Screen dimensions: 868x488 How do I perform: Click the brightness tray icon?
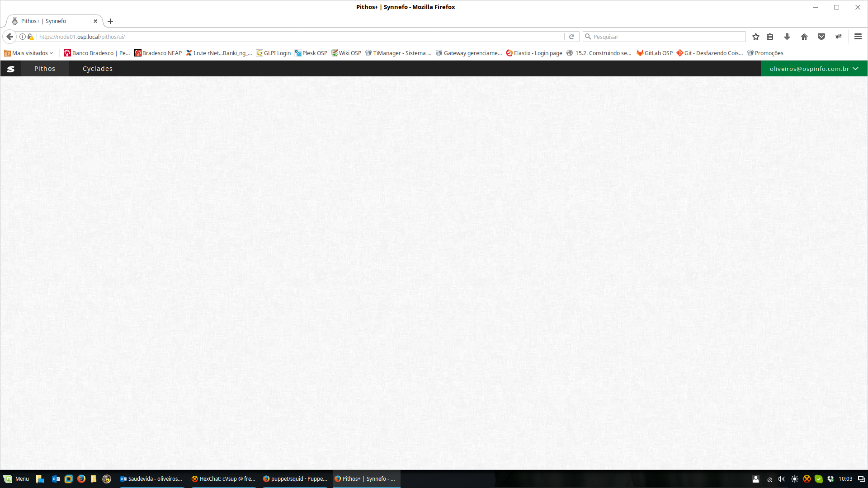[x=795, y=479]
